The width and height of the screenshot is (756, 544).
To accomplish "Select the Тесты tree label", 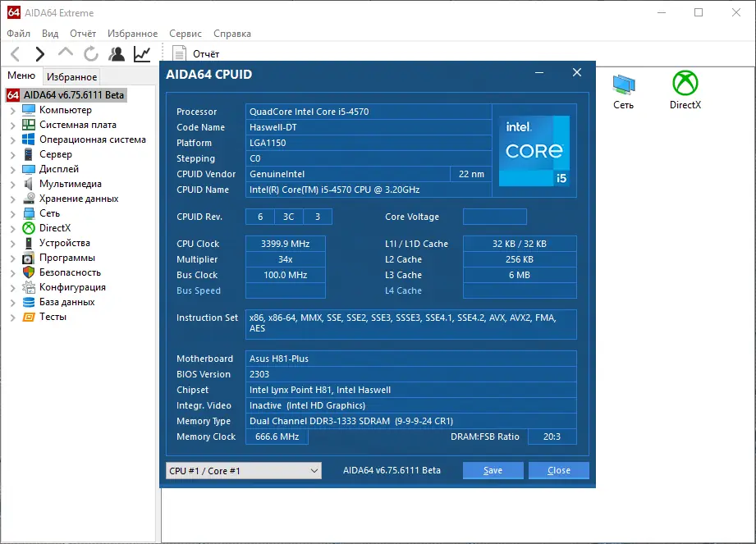I will tap(53, 317).
